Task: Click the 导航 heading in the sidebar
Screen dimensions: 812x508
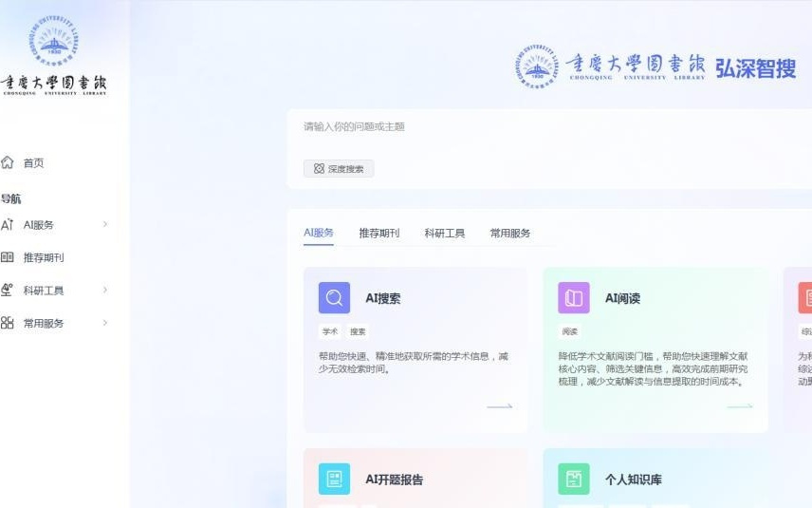Action: (10, 198)
